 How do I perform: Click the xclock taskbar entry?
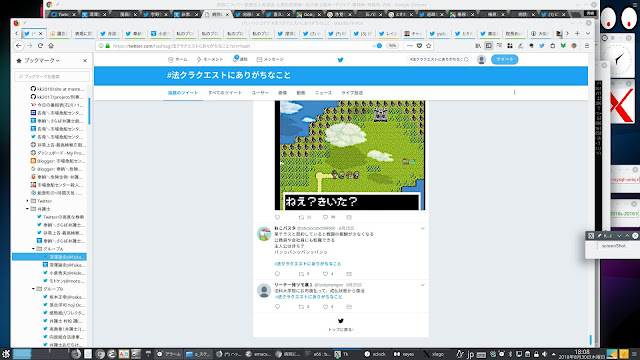(x=375, y=354)
